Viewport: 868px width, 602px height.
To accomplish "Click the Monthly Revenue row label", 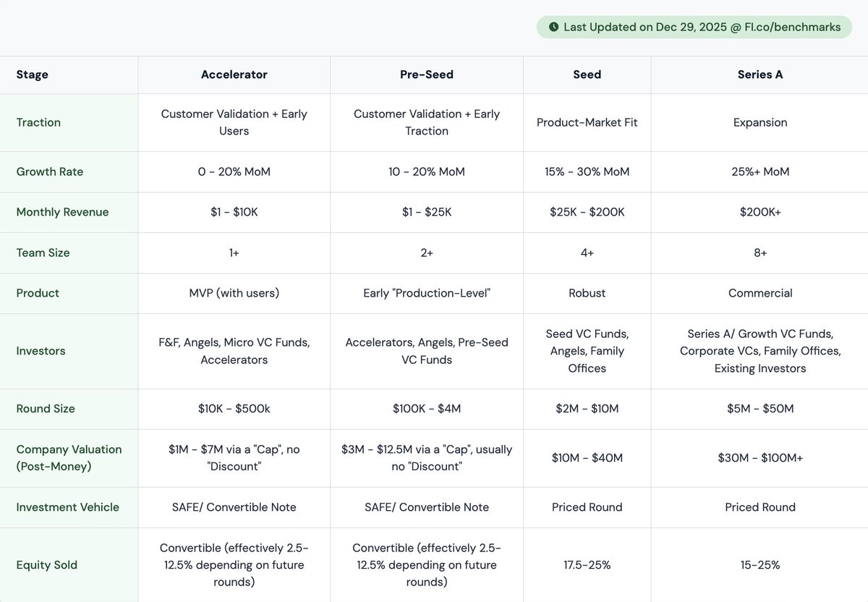I will click(x=62, y=212).
